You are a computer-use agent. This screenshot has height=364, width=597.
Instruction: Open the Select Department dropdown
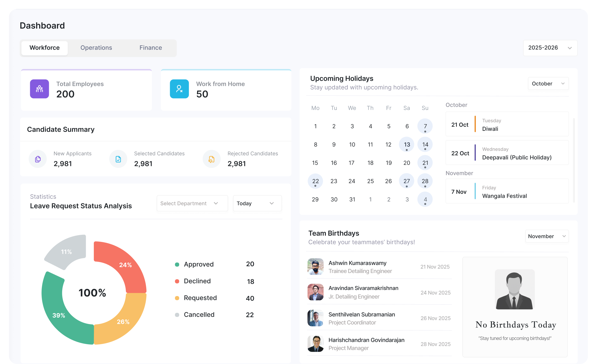coord(192,203)
